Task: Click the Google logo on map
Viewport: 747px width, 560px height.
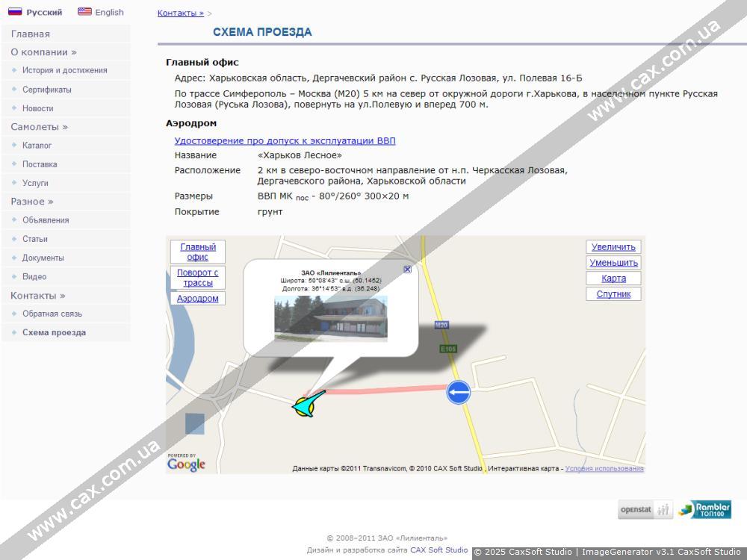Action: coord(186,464)
